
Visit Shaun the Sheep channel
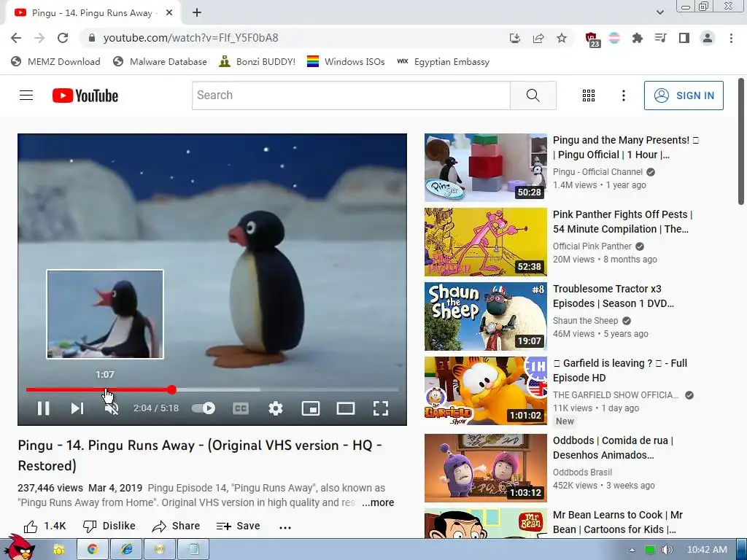pos(585,321)
